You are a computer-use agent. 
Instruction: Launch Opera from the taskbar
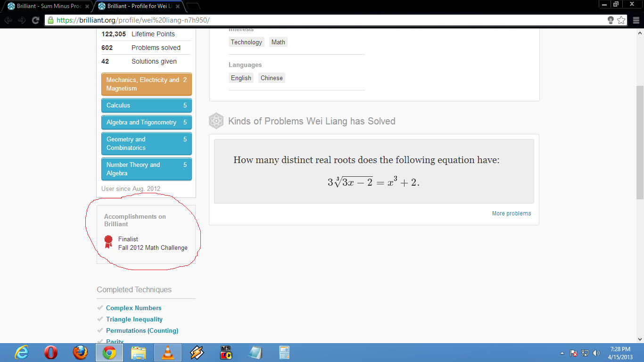pos(51,353)
